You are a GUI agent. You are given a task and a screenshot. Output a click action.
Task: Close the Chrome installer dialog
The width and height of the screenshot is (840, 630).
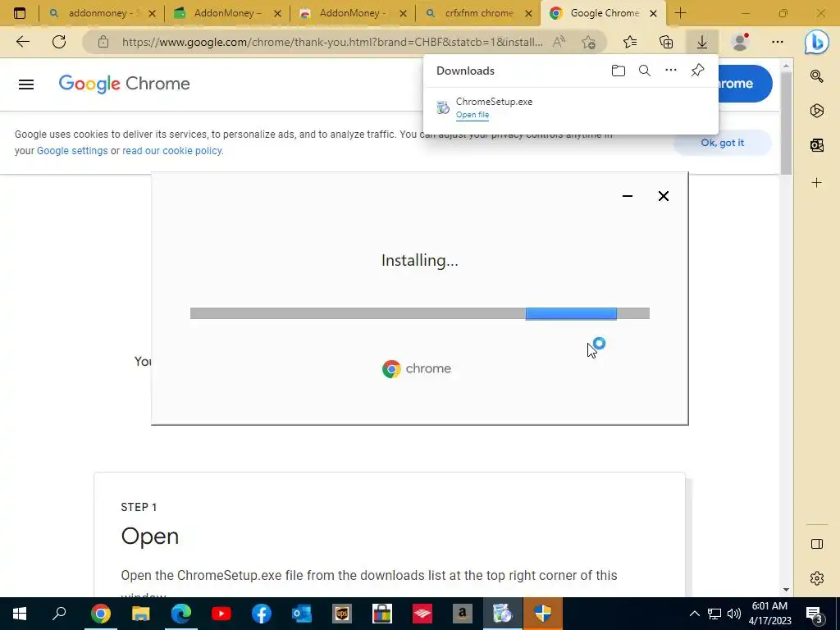click(663, 196)
